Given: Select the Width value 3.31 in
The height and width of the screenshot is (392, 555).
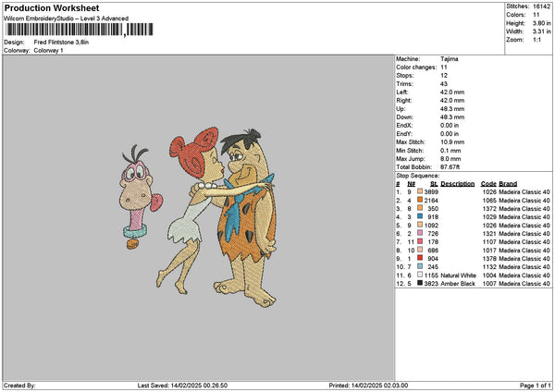Looking at the screenshot, I should 541,31.
